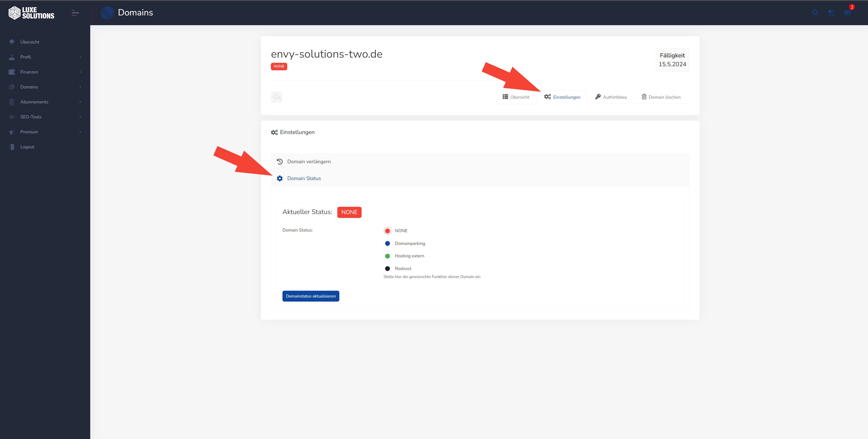
Task: Open Übersicht in the sidebar menu
Action: (45, 42)
